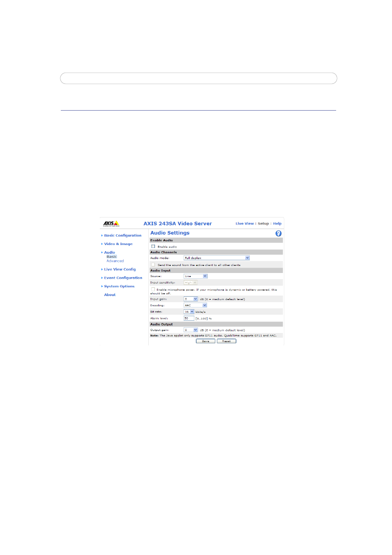Open the blue help question-mark icon
Screen dimensions: 392x555
coord(279,234)
